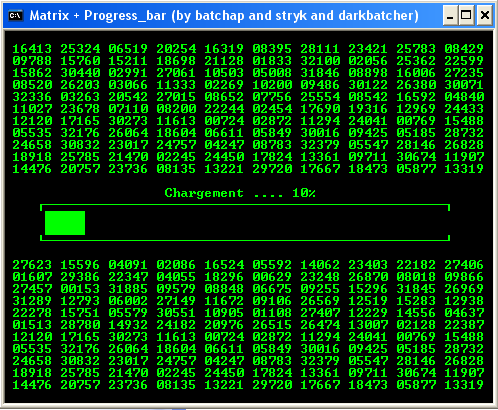Select the number 26969
Screen dimensions: 498x410
[x=464, y=289]
